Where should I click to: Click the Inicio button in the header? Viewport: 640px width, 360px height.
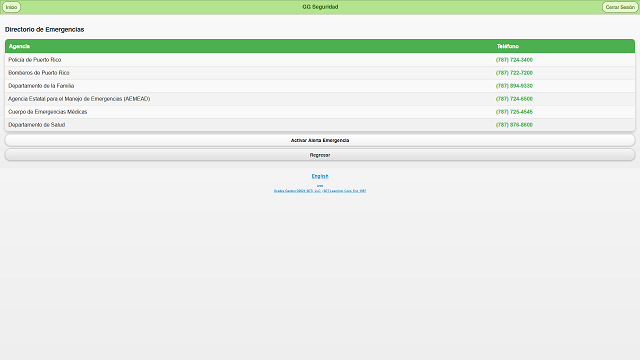click(x=11, y=7)
